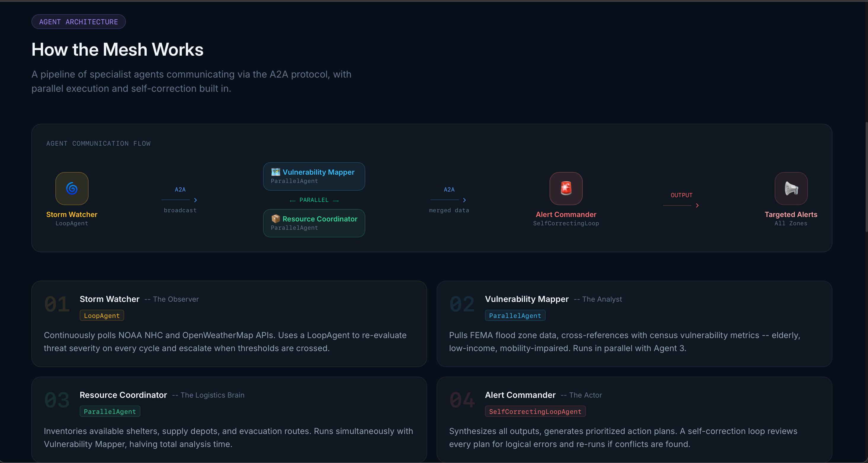Click the red OUTPUT arrow chevron

point(697,205)
